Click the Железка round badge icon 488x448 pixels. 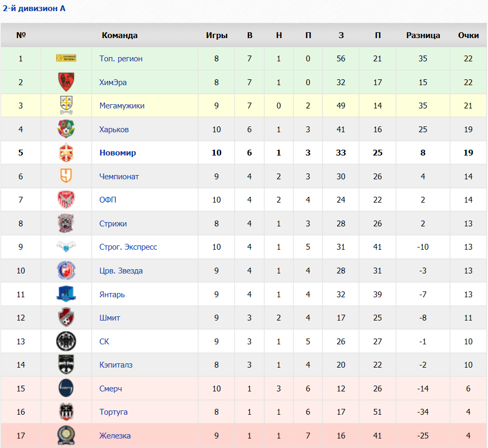point(66,435)
